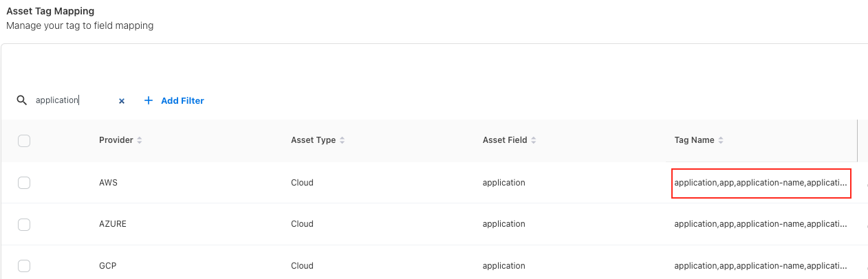The width and height of the screenshot is (868, 279).
Task: Focus the search field containing "application"
Action: pyautogui.click(x=72, y=100)
